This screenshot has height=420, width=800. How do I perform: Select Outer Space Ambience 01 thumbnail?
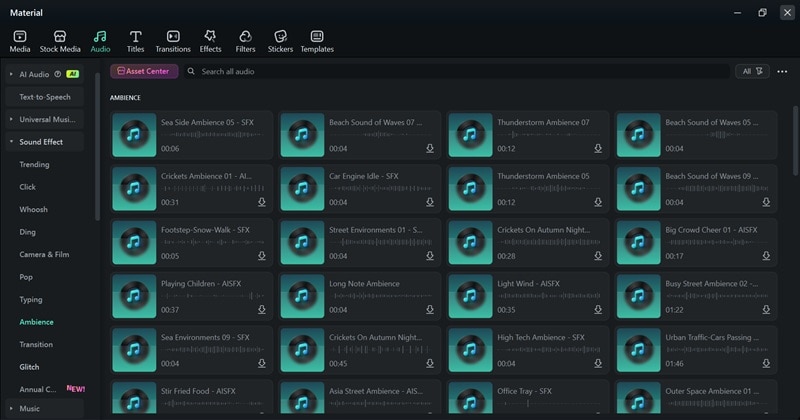click(x=638, y=398)
